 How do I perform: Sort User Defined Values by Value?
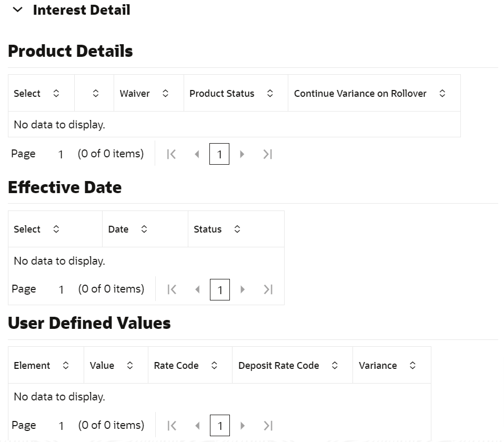pyautogui.click(x=130, y=365)
